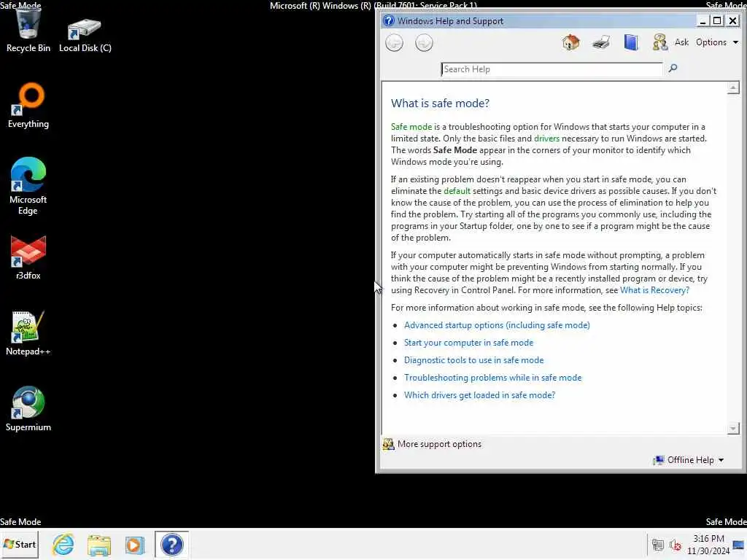Click the Ask people icon
The image size is (747, 560).
[x=659, y=42]
